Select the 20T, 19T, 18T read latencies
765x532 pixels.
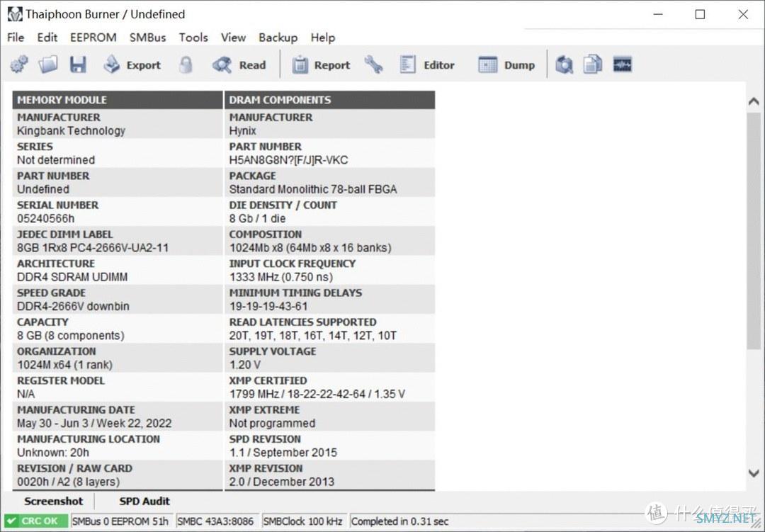click(x=313, y=336)
